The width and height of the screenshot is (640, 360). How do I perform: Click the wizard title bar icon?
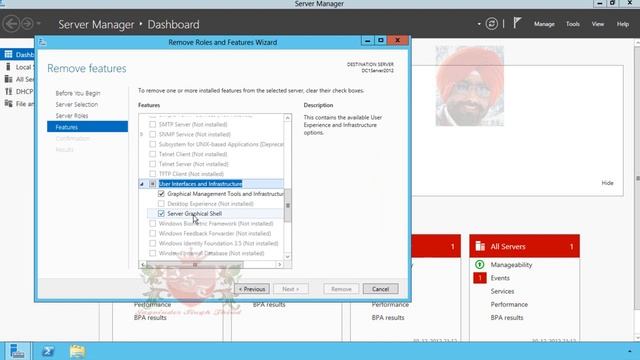[x=42, y=42]
